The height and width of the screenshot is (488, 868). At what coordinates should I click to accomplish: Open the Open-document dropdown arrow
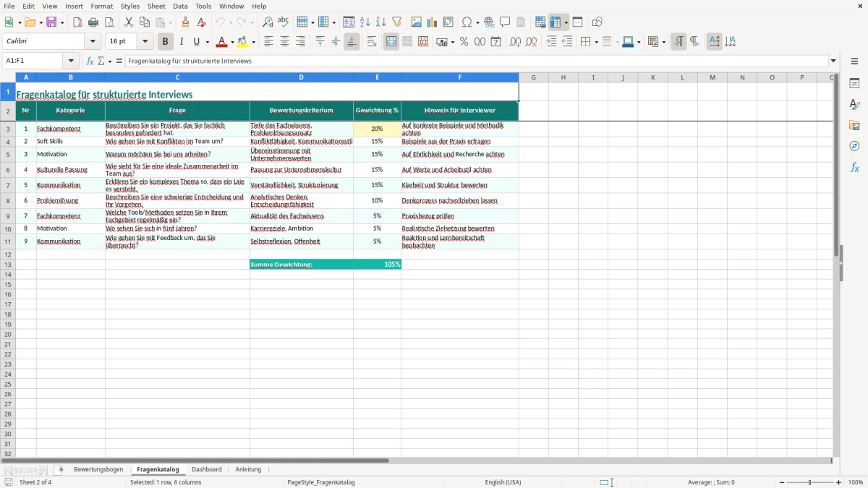[40, 22]
